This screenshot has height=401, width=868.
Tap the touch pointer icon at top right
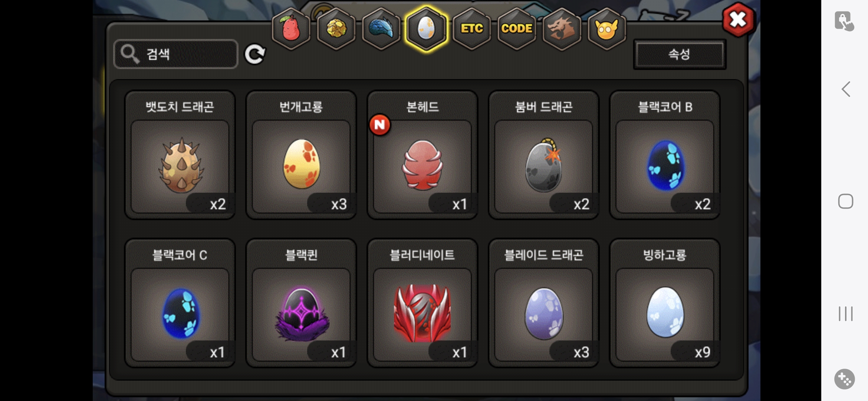click(x=844, y=21)
